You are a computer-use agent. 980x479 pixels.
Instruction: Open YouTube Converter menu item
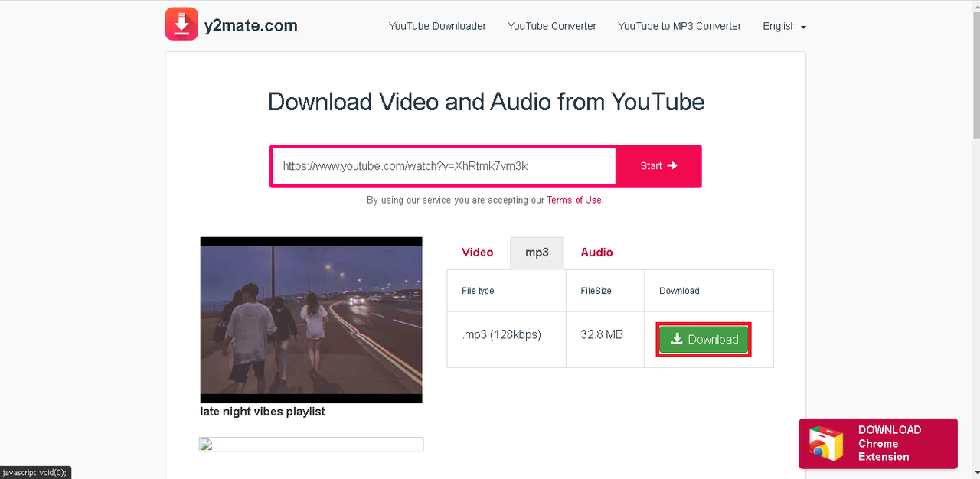click(x=552, y=26)
